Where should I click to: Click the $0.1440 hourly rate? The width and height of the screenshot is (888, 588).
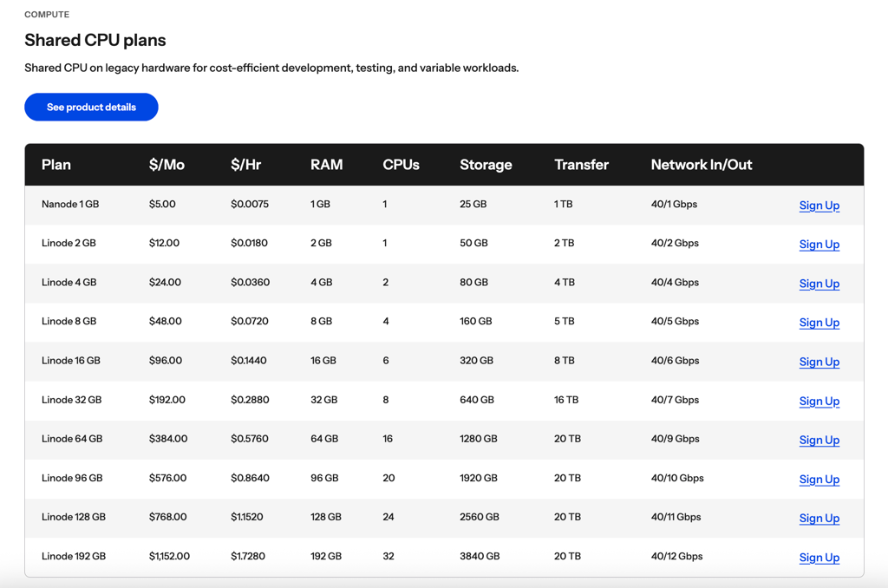[x=249, y=360]
